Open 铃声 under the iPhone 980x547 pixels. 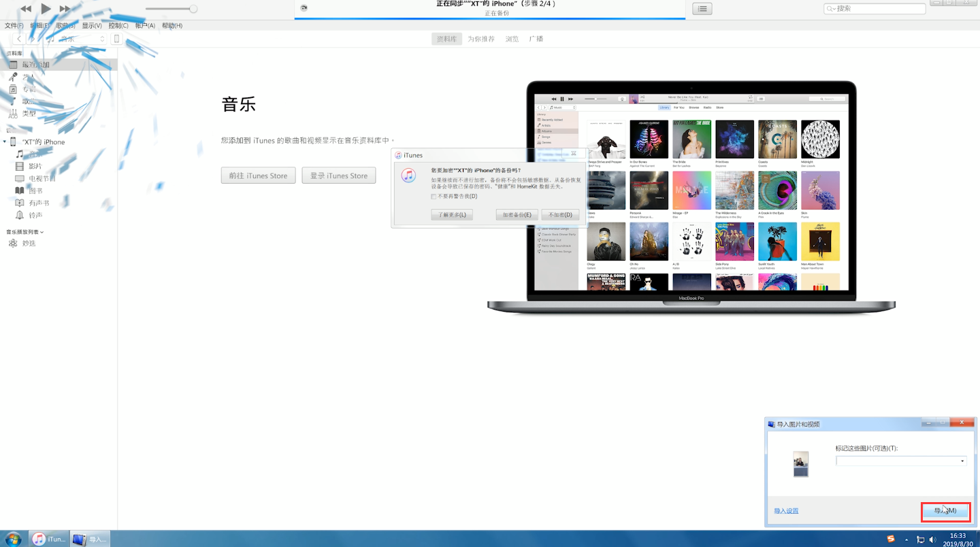(35, 215)
